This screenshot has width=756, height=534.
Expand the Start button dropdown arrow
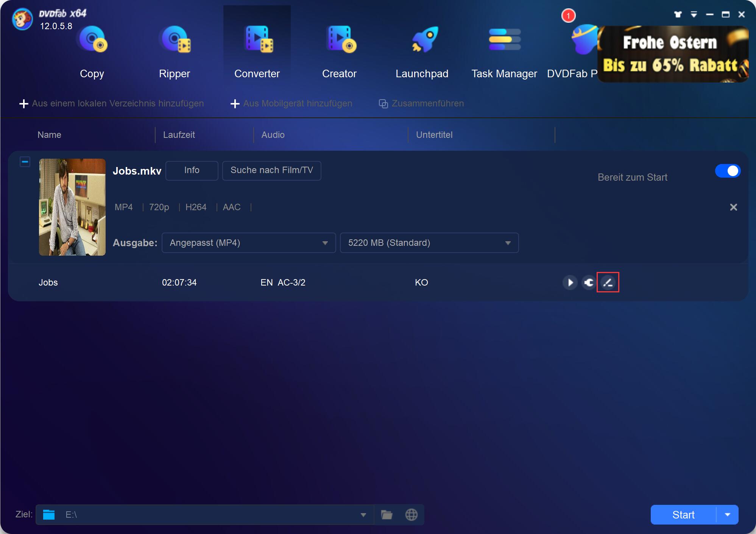tap(727, 515)
